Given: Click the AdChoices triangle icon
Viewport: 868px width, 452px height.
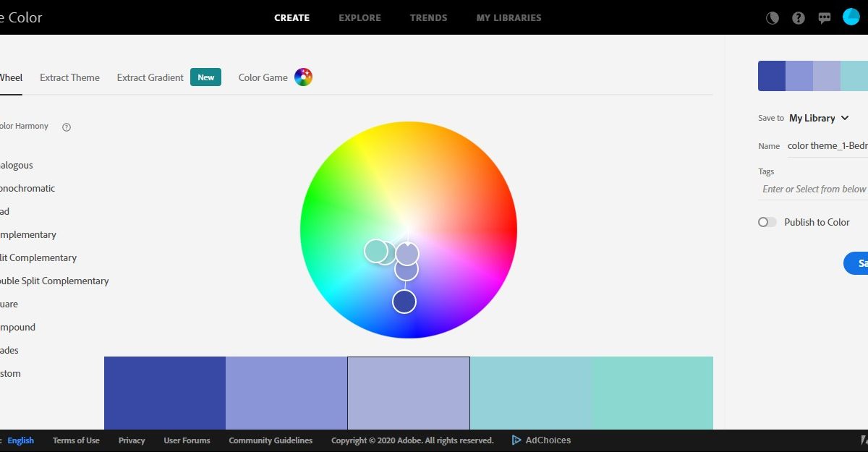Looking at the screenshot, I should 516,440.
